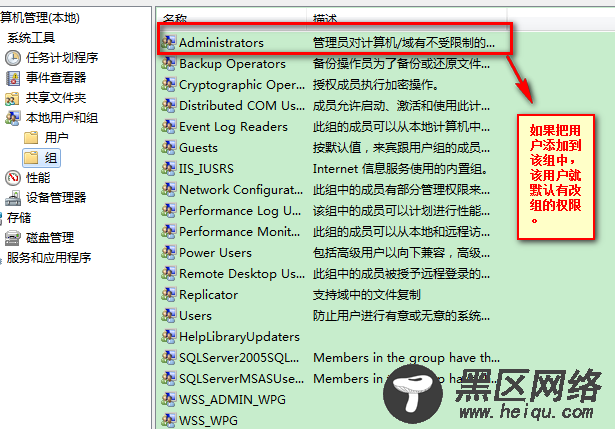
Task: Click the Network Configuration group icon
Action: (x=169, y=189)
